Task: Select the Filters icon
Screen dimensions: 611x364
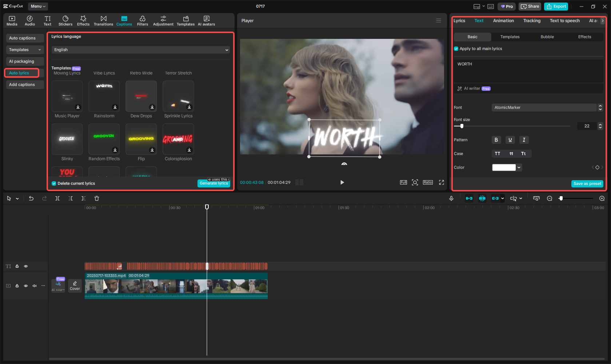Action: click(x=143, y=20)
